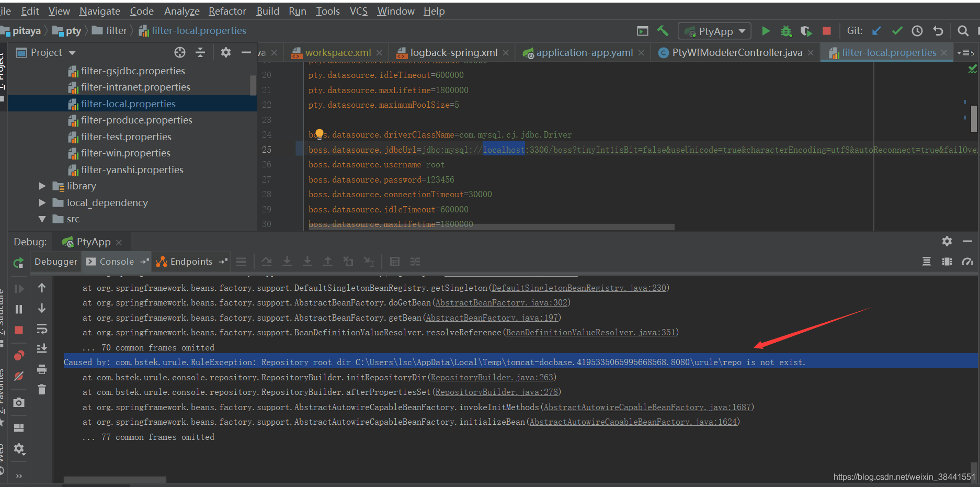Open the Debugger tab
This screenshot has height=487, width=980.
[55, 262]
